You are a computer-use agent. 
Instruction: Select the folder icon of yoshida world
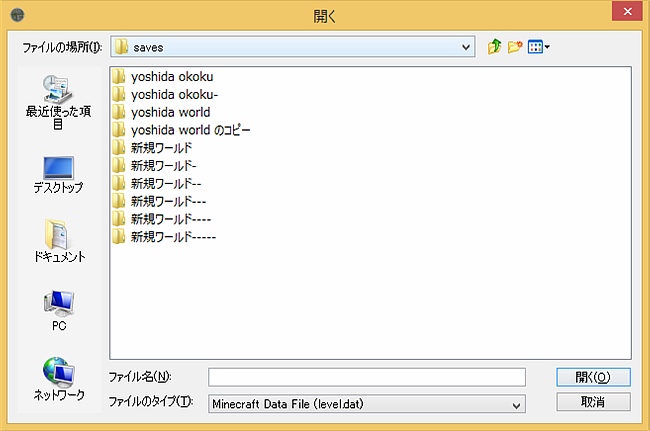(119, 112)
